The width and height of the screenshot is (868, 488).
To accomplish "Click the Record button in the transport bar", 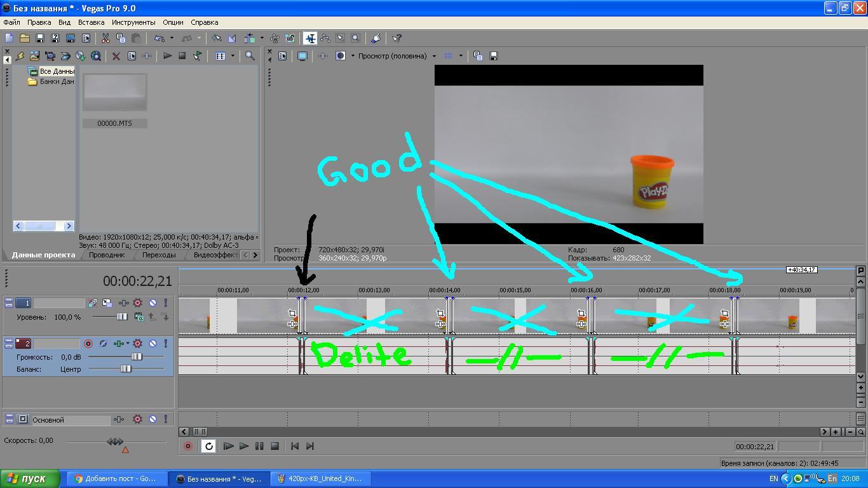I will [x=188, y=446].
